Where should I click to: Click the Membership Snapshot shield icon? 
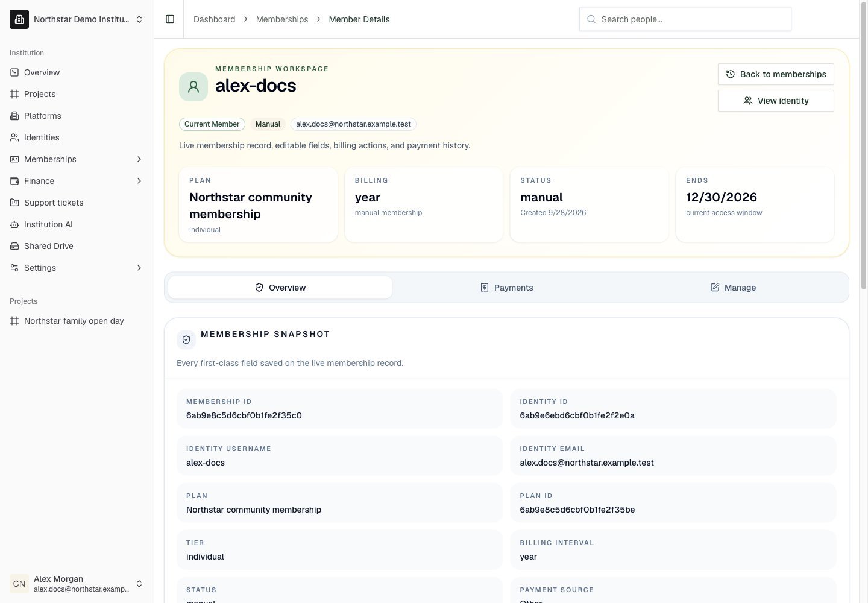tap(186, 340)
